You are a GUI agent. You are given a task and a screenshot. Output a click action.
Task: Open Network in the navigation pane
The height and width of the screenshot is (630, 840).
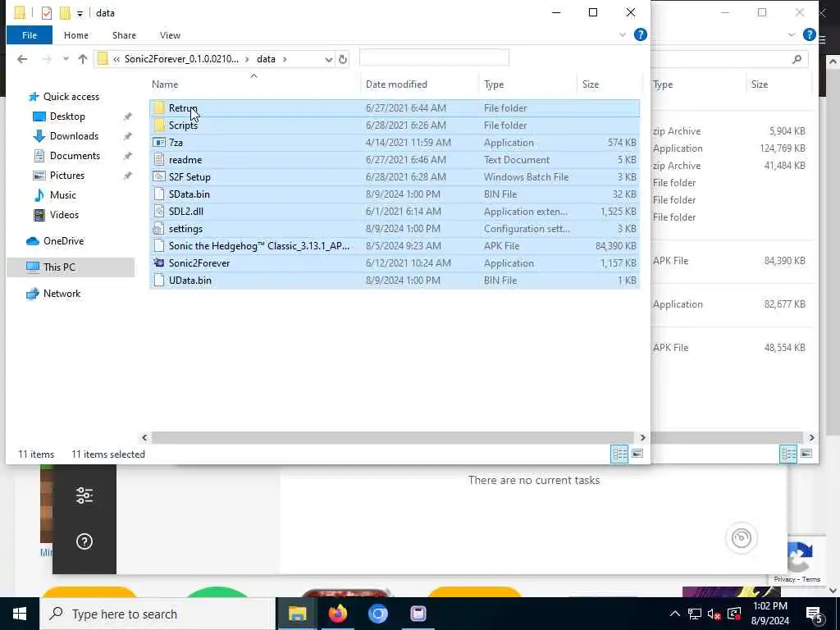(62, 294)
